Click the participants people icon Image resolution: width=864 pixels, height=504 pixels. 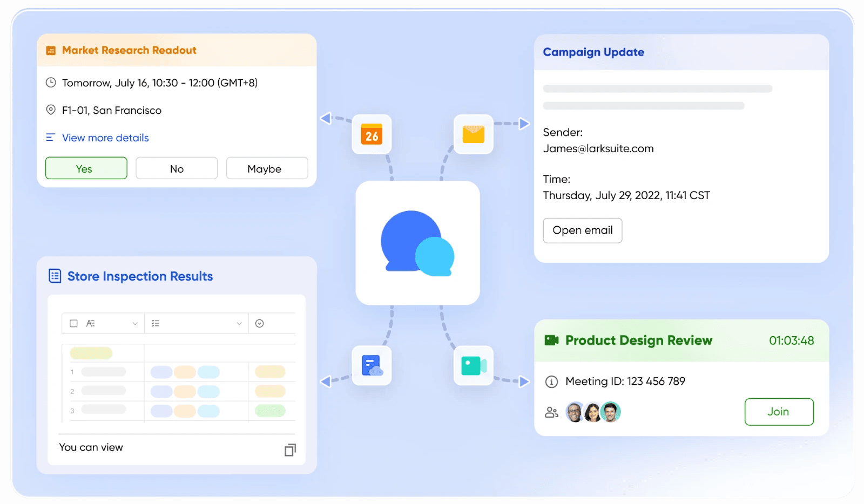551,412
